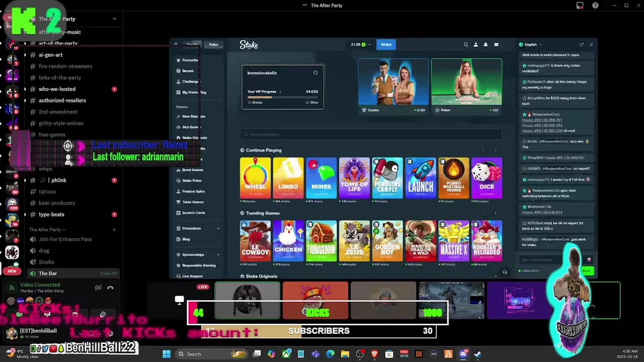Click the Stake logo
The width and height of the screenshot is (644, 362).
(249, 44)
